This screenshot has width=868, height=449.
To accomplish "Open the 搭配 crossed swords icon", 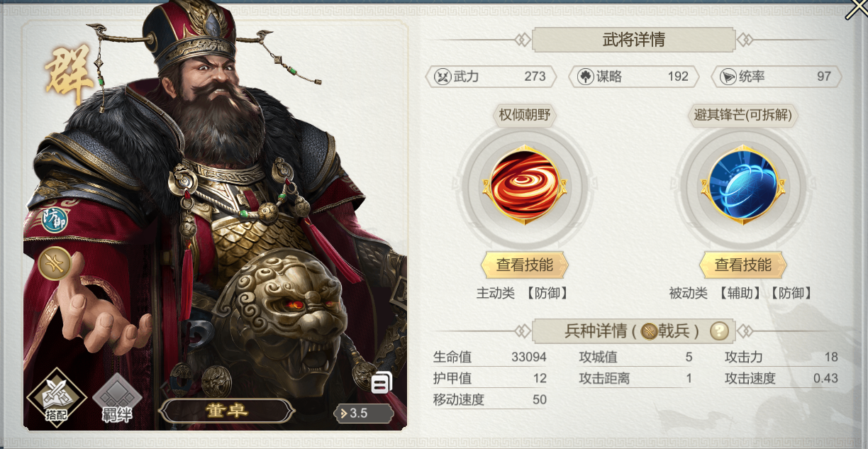I will pyautogui.click(x=57, y=397).
